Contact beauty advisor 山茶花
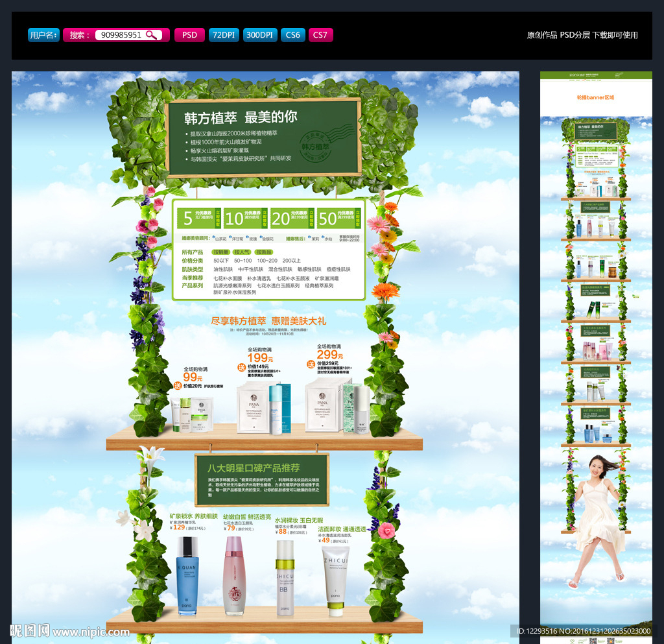The height and width of the screenshot is (644, 664). 219,239
